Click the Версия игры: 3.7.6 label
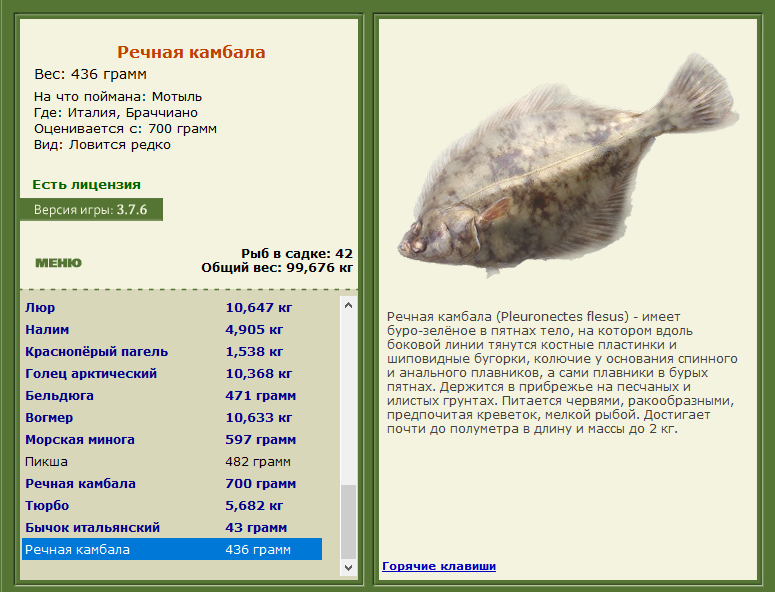 [x=91, y=210]
